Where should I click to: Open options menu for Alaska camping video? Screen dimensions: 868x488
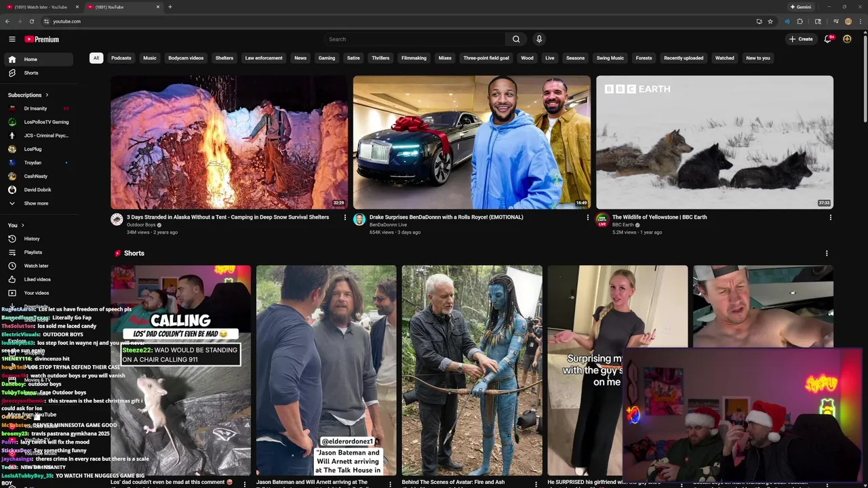tap(344, 218)
